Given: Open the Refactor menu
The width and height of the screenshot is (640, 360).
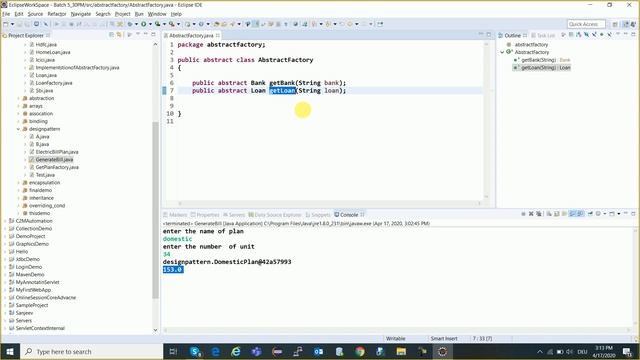Looking at the screenshot, I should click(x=57, y=14).
